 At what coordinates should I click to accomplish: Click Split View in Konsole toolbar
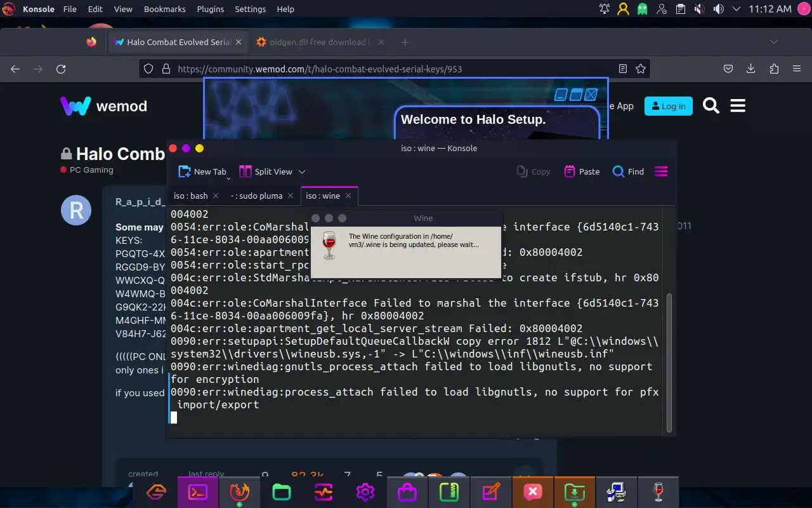pyautogui.click(x=266, y=171)
